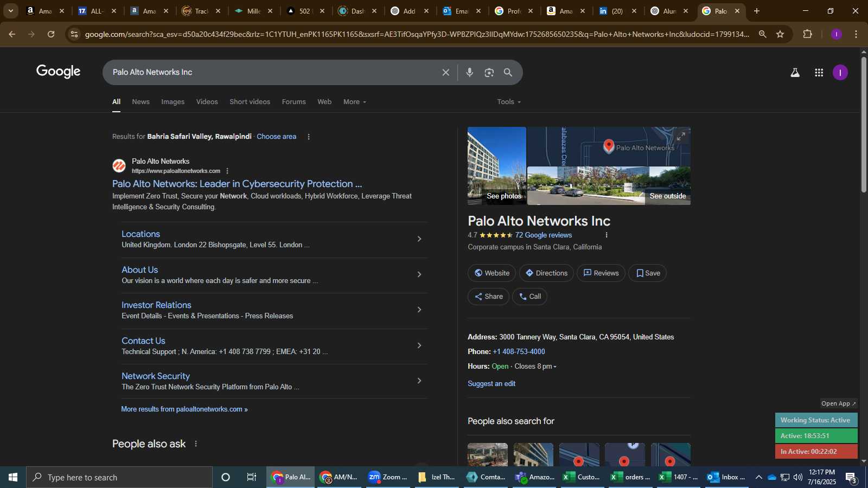Bookmark this page with star icon

point(780,34)
